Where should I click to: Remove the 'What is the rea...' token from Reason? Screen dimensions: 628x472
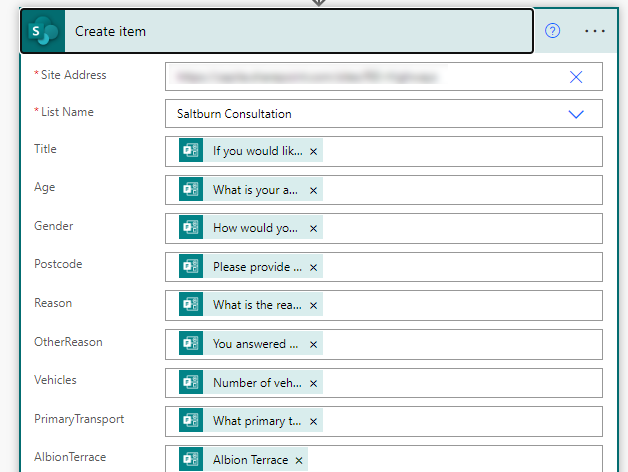tap(314, 306)
